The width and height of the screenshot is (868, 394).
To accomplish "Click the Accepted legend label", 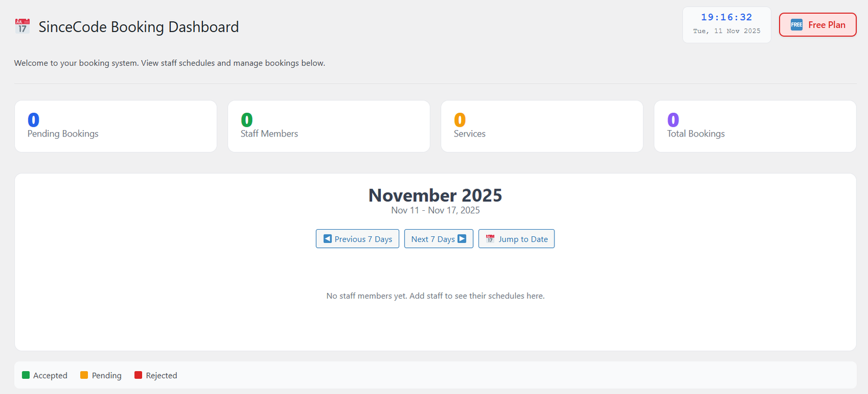I will 50,376.
